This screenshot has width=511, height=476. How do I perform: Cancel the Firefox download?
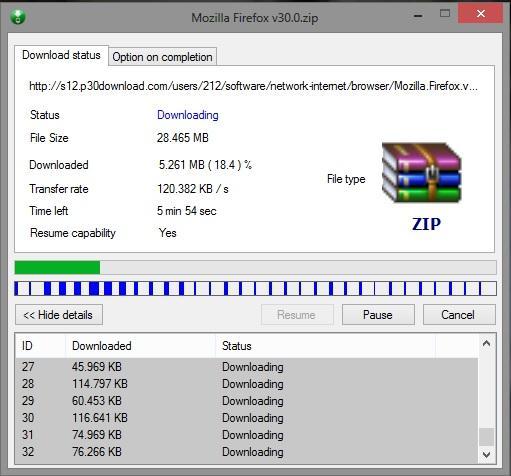coord(459,315)
